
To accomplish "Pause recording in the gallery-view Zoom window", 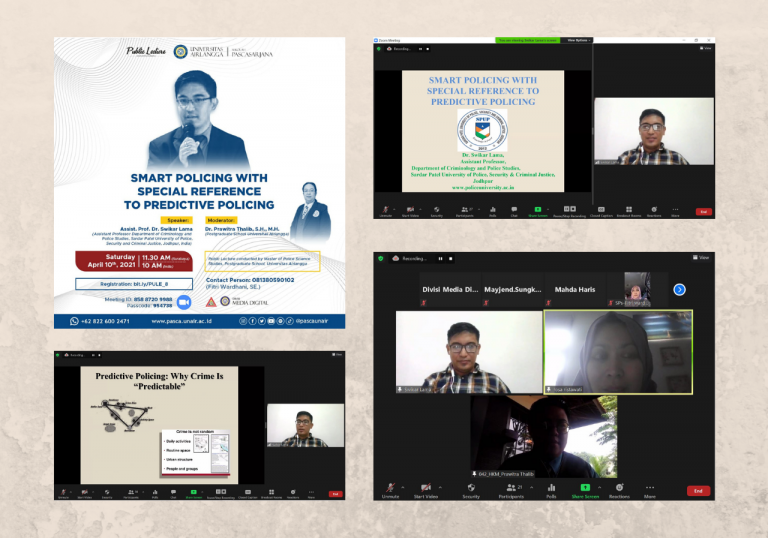I will [440, 259].
